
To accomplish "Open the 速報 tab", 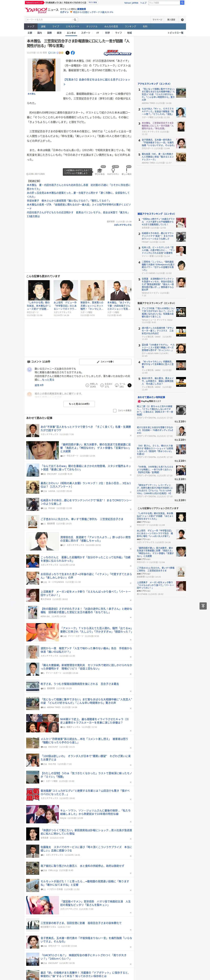I will point(43,27).
